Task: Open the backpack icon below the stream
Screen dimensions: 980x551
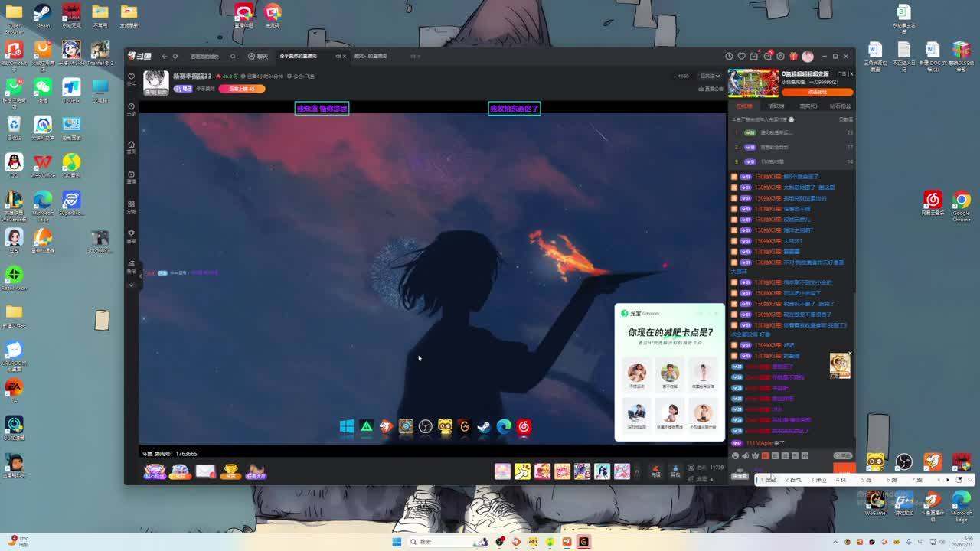Action: pyautogui.click(x=675, y=471)
